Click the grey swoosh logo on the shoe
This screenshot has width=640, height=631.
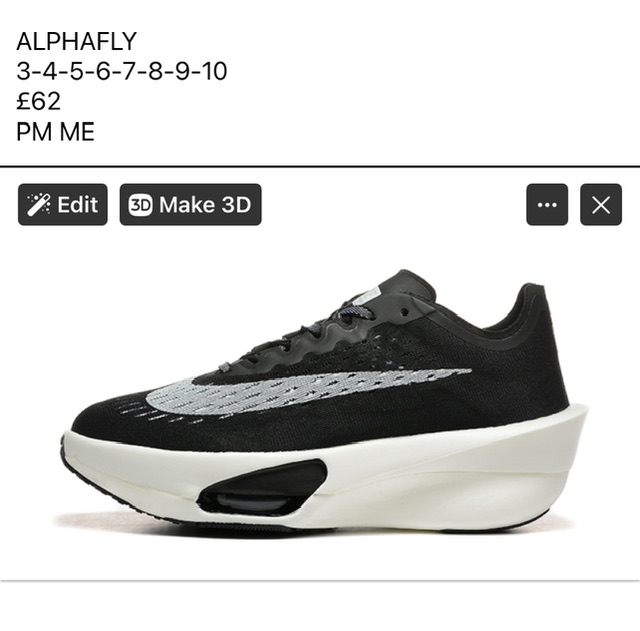click(x=302, y=391)
